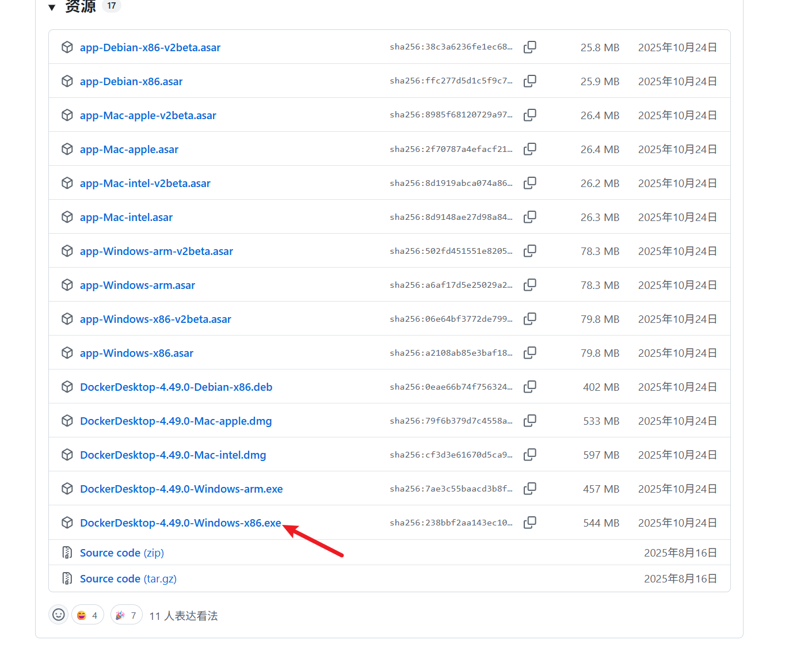The height and width of the screenshot is (659, 812).
Task: Download app-Windows-arm-v2beta.asar
Action: tap(157, 252)
